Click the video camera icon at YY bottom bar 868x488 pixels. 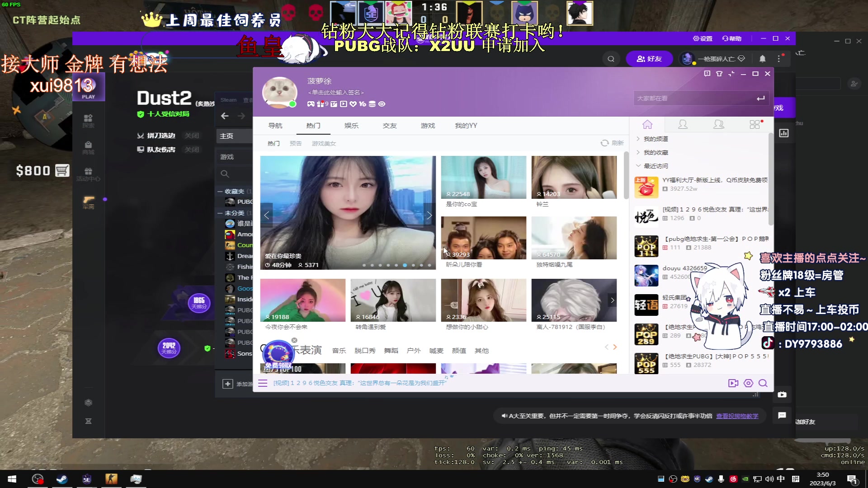click(x=733, y=383)
